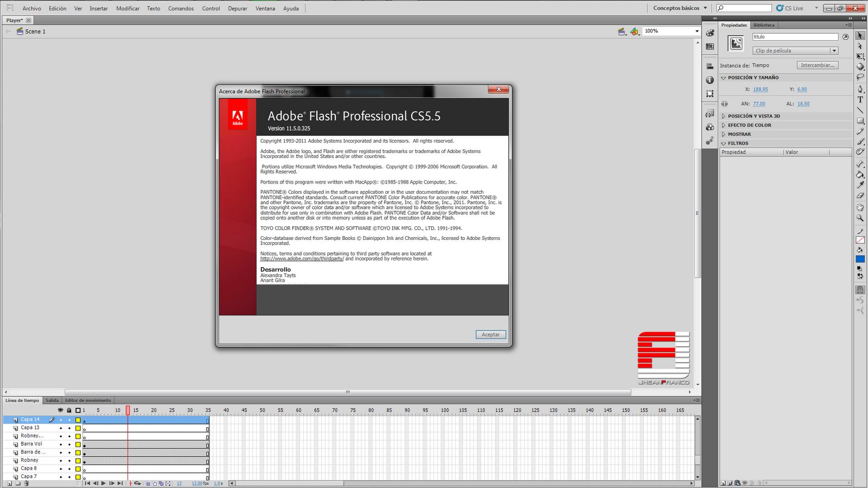Activate the Lasso tool
Image resolution: width=868 pixels, height=488 pixels.
click(860, 77)
